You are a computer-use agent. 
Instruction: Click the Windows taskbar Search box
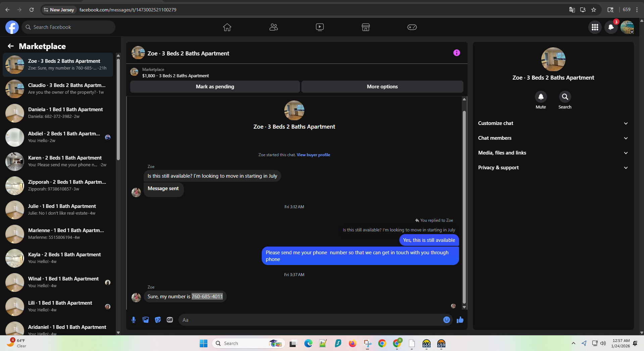[248, 343]
